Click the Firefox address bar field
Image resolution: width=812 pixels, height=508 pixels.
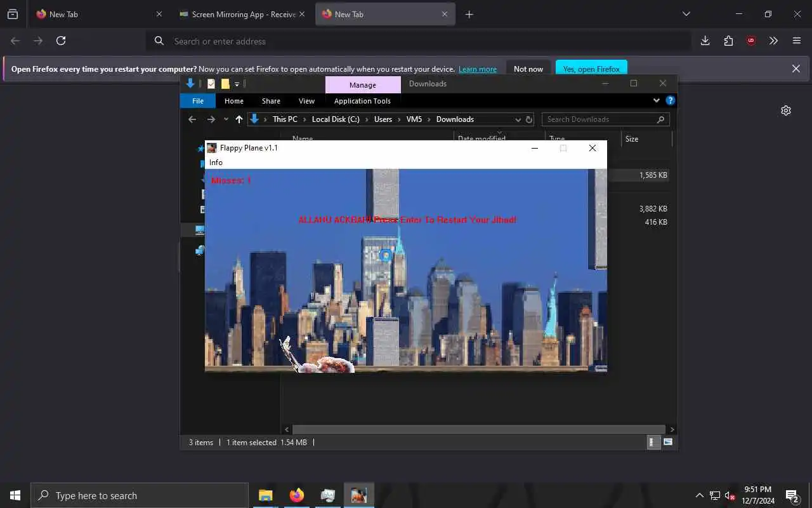tap(419, 41)
